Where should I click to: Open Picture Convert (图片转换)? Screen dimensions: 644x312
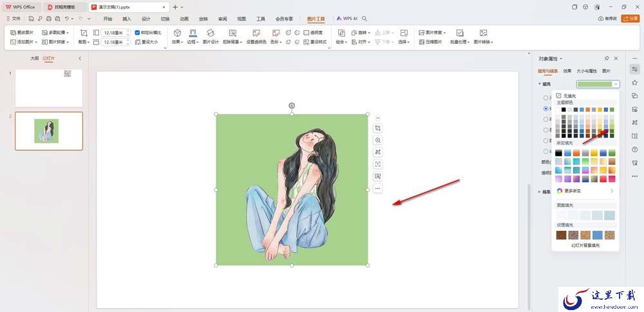pyautogui.click(x=484, y=36)
